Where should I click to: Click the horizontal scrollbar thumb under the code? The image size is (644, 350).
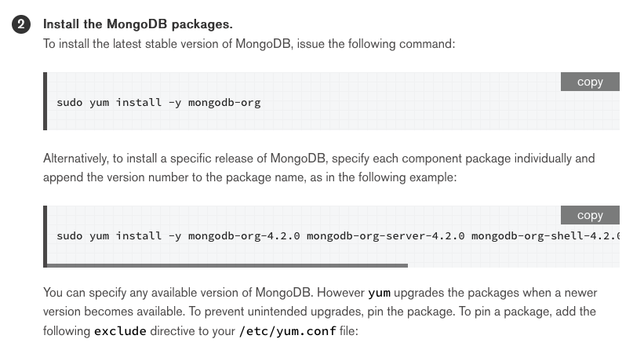(x=227, y=265)
